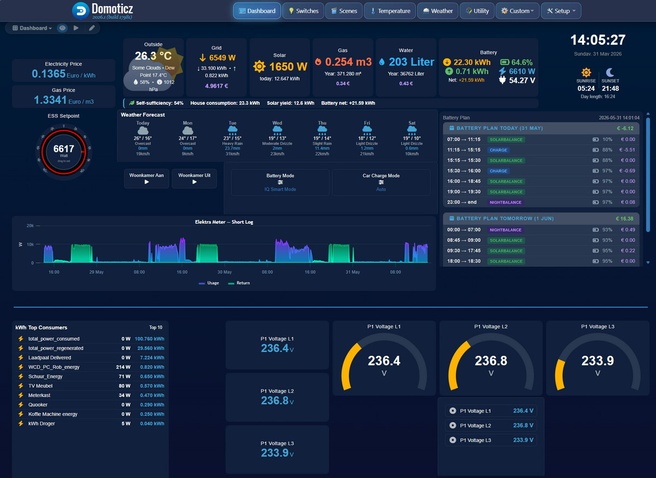Go to the Switches tab

pos(303,11)
